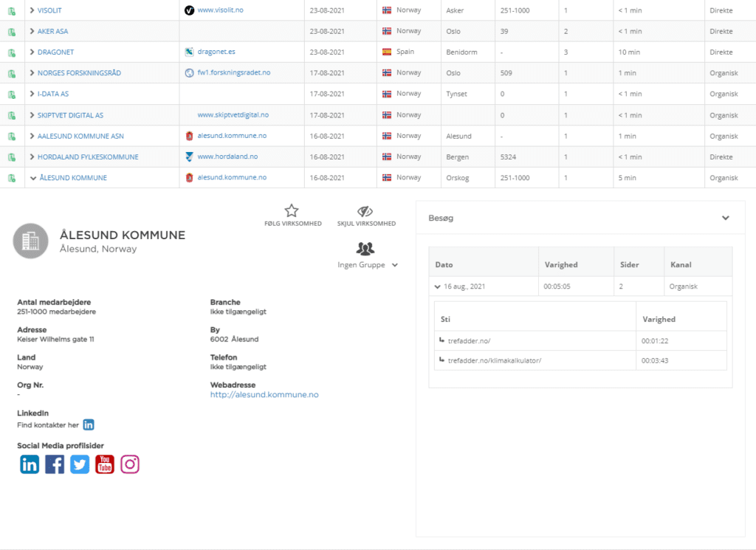Click the company building avatar for Ålesund Kommune
Viewport: 756px width, 550px height.
(30, 241)
